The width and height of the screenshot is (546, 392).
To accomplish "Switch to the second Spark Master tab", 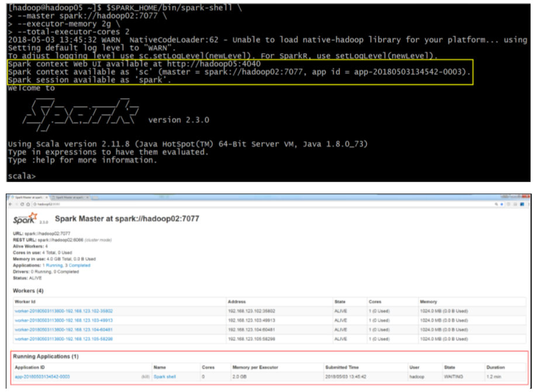I will click(70, 197).
